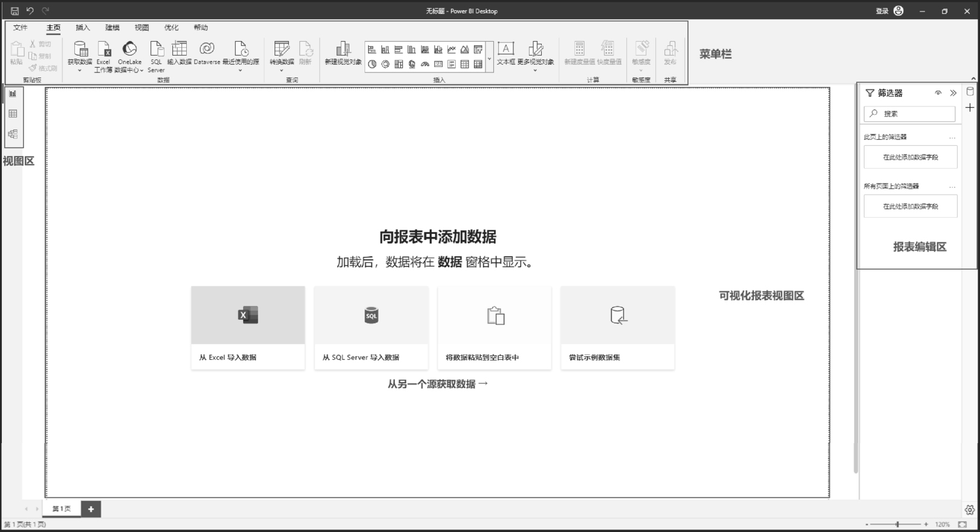Image resolution: width=980 pixels, height=532 pixels.
Task: Click the zoom slider handle in the status bar
Action: click(x=898, y=524)
